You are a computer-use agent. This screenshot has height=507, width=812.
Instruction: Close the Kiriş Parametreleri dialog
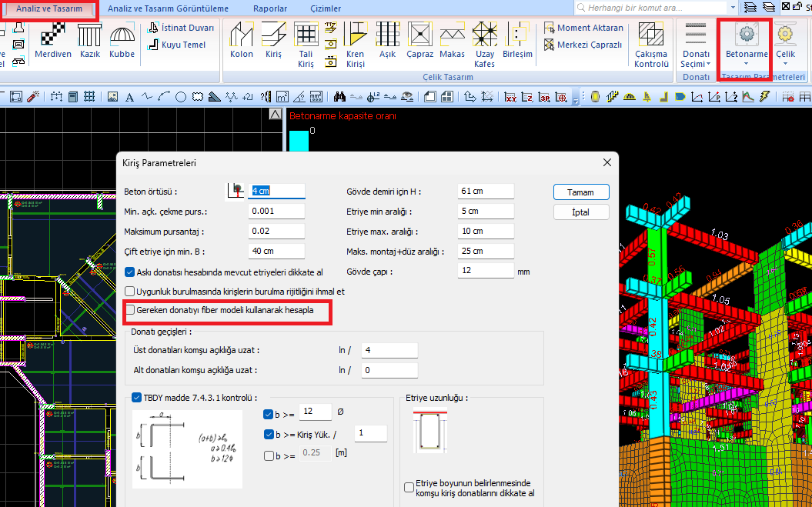point(607,162)
